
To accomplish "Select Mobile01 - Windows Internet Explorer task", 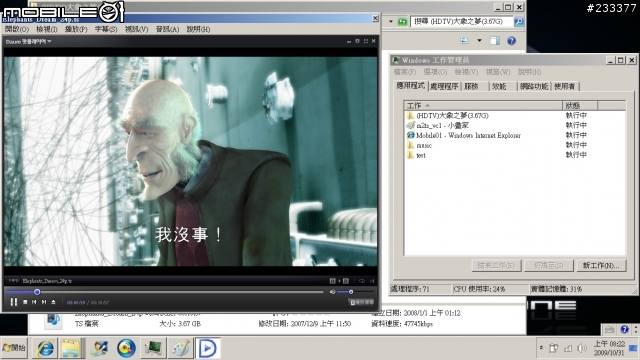I will coord(515,135).
